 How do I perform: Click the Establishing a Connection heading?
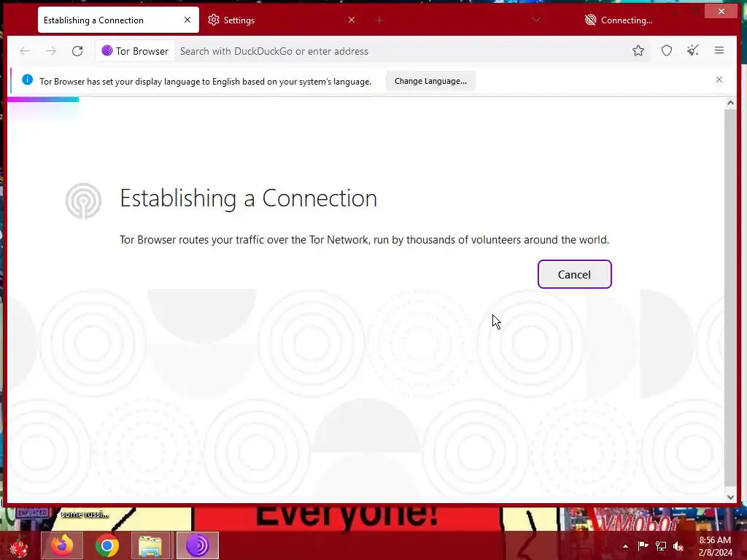[x=248, y=198]
